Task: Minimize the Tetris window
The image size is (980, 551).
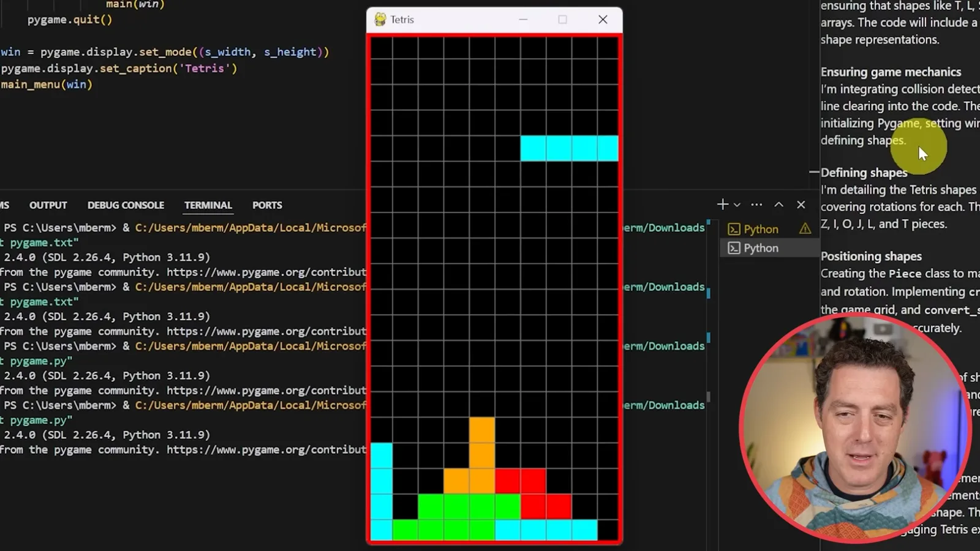Action: click(523, 20)
